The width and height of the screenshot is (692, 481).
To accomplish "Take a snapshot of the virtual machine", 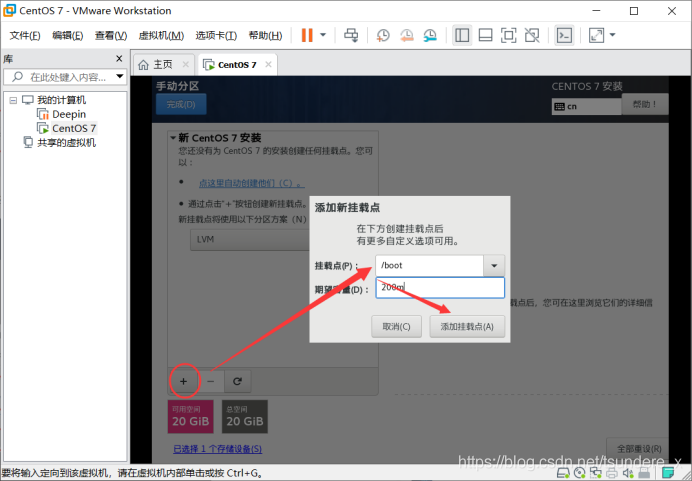I will (x=383, y=35).
